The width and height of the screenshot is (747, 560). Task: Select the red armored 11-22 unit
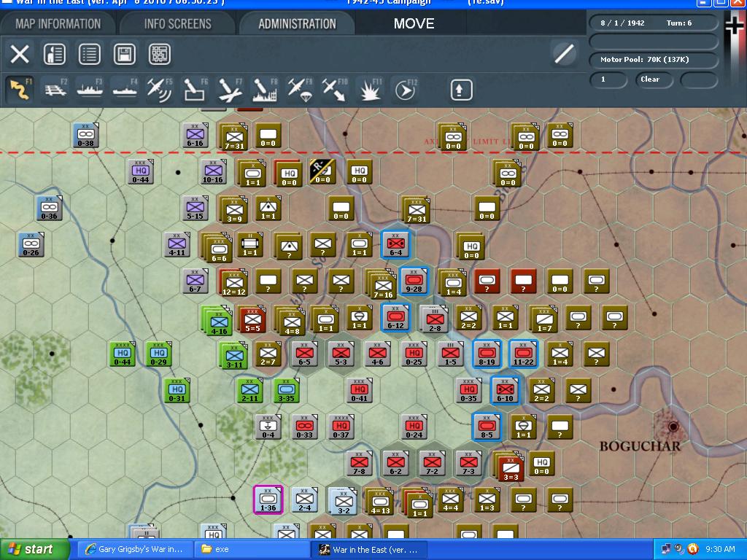click(x=523, y=354)
